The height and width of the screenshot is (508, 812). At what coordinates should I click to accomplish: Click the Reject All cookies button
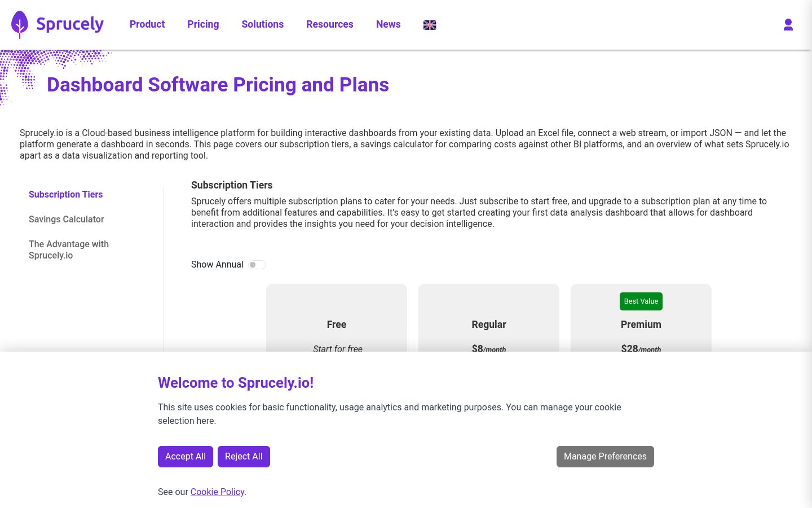(244, 457)
